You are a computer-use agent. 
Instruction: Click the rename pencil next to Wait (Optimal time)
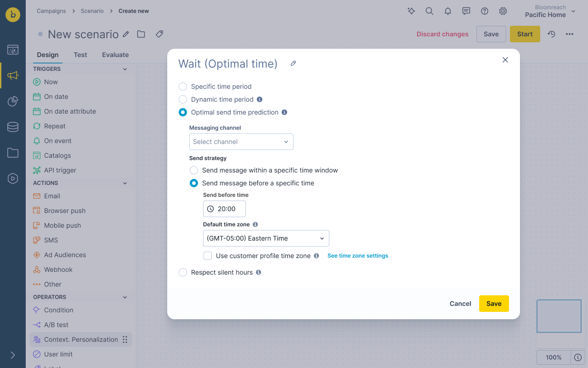293,63
